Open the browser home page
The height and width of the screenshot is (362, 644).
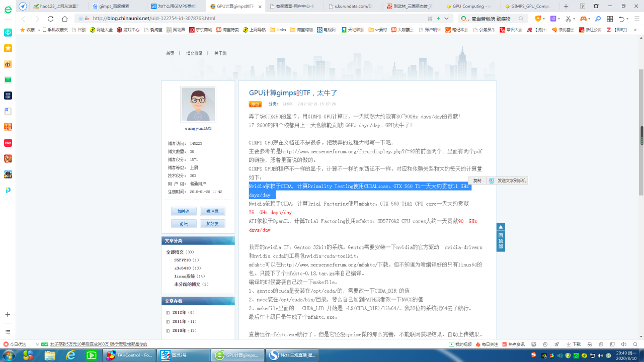tap(64, 19)
